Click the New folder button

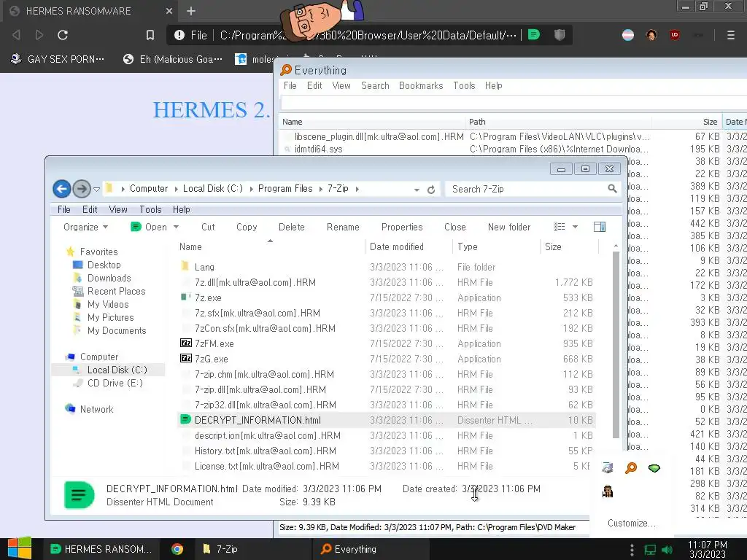click(x=508, y=227)
